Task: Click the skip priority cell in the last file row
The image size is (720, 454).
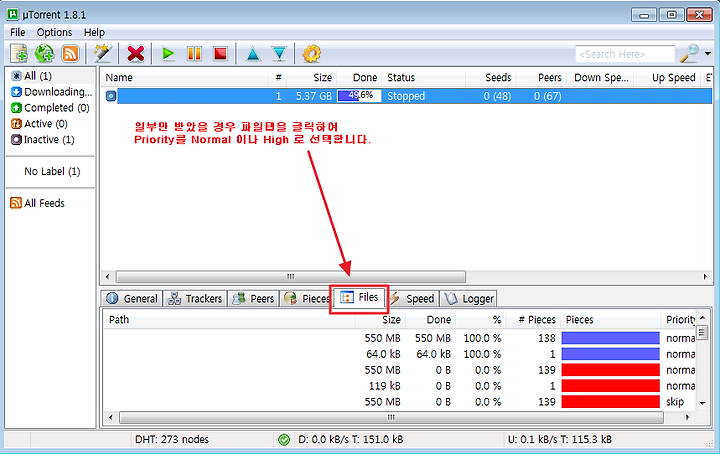Action: (x=675, y=402)
